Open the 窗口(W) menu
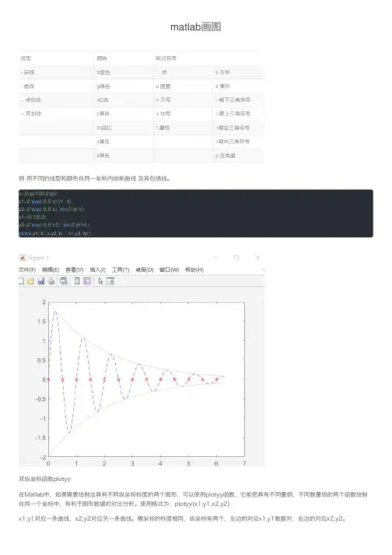This screenshot has height=555, width=392. tap(169, 269)
